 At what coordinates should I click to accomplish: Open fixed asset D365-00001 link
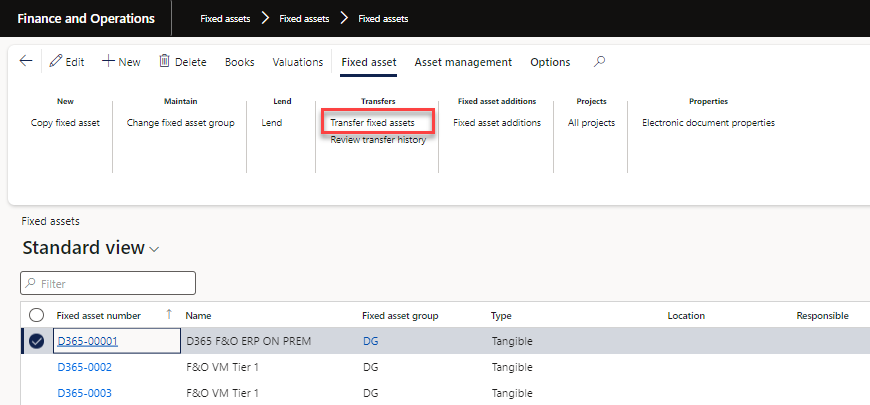[x=88, y=341]
